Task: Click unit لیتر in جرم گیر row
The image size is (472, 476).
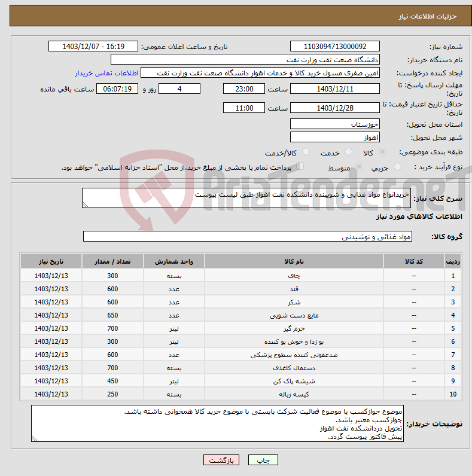Action: [174, 328]
